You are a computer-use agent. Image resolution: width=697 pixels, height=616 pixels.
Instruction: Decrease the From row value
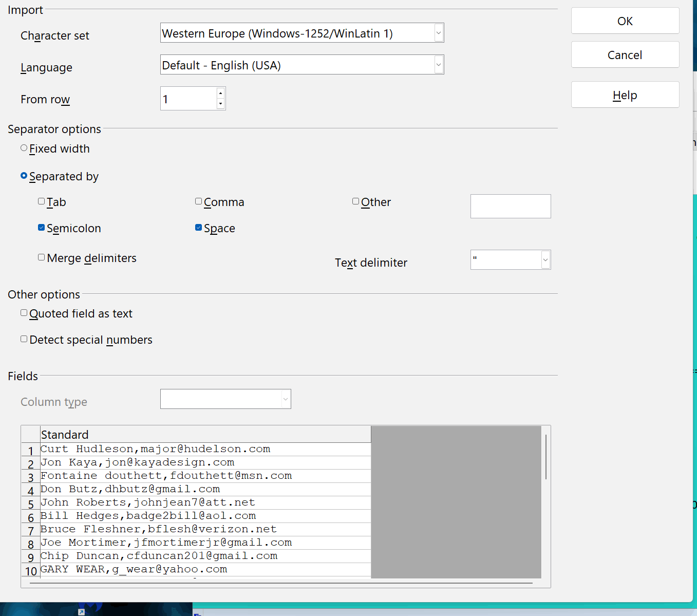coord(220,104)
